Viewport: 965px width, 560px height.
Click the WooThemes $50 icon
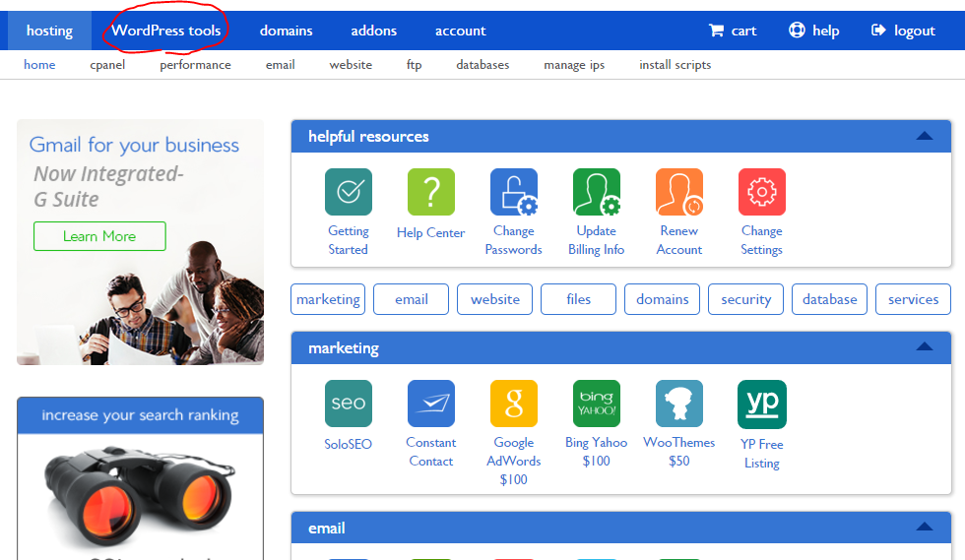coord(678,404)
